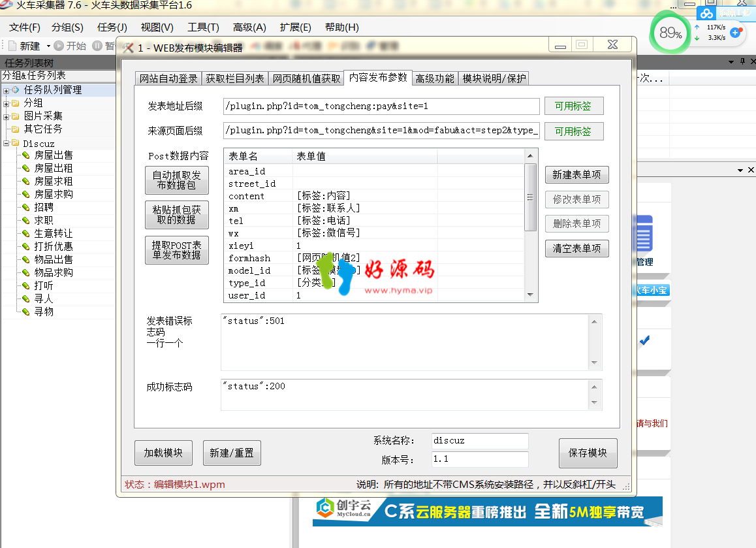Click the 提取POST表单发布数据 button
The width and height of the screenshot is (756, 548).
(177, 250)
